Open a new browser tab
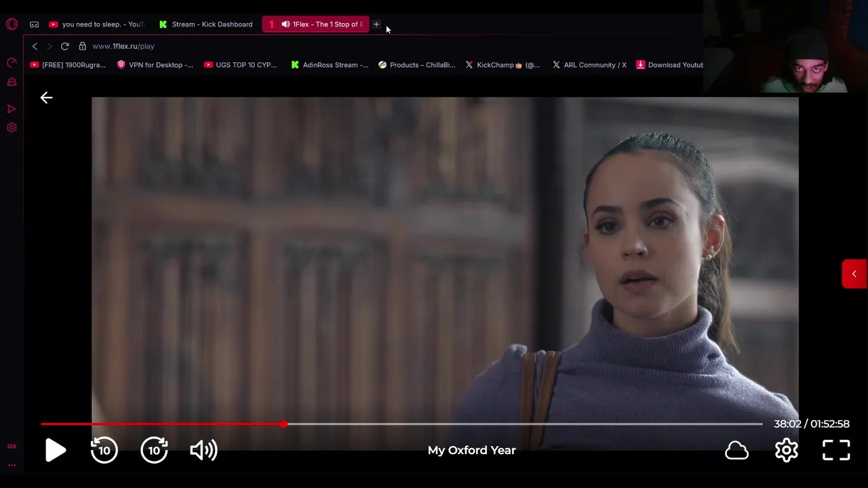This screenshot has width=868, height=488. [376, 24]
